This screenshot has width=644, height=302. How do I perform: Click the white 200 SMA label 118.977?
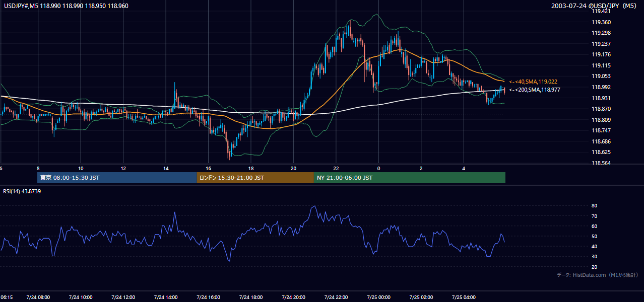534,90
